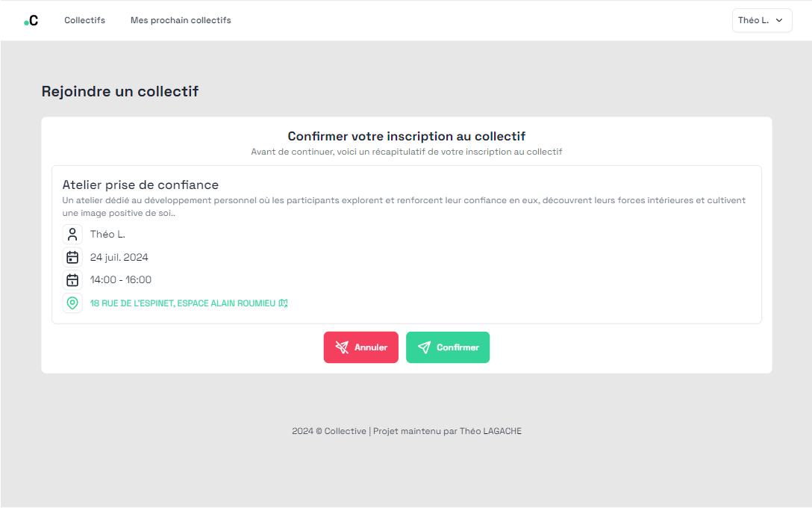
Task: Cancel registration with the Annuler button
Action: point(361,347)
